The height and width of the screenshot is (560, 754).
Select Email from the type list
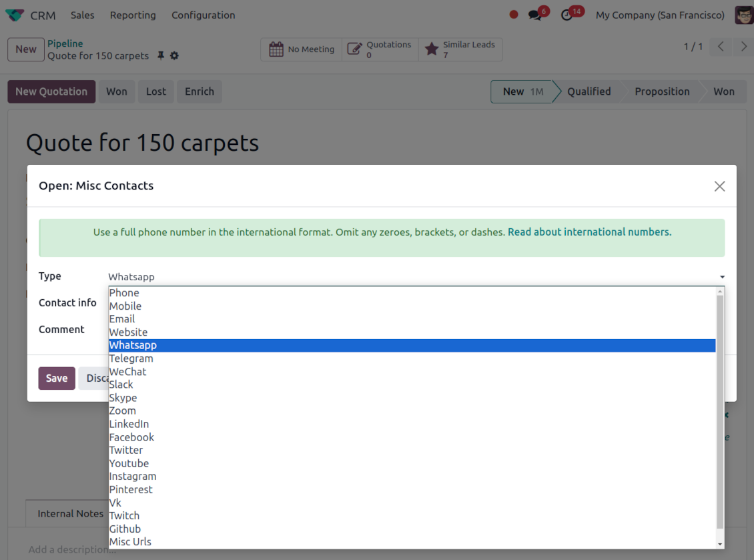point(412,319)
